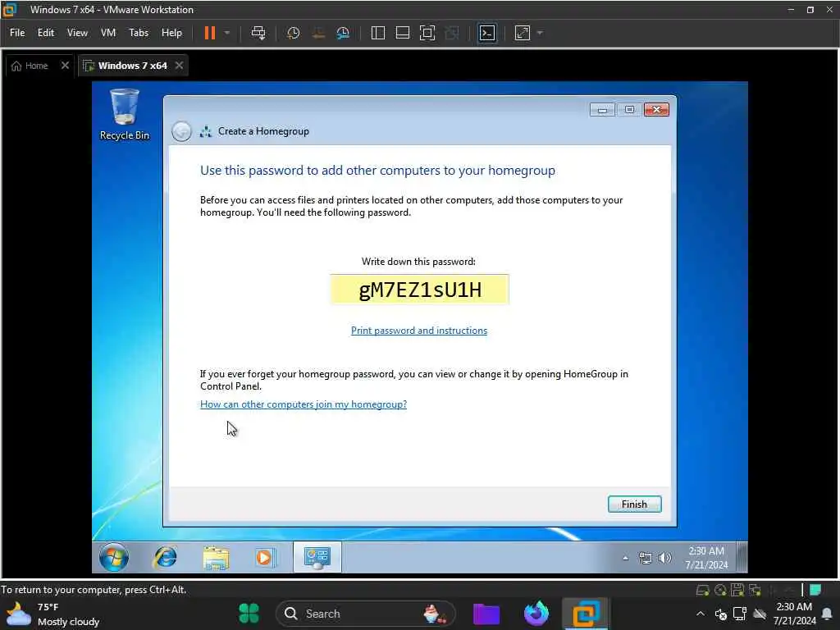Close the Home tab

point(65,66)
